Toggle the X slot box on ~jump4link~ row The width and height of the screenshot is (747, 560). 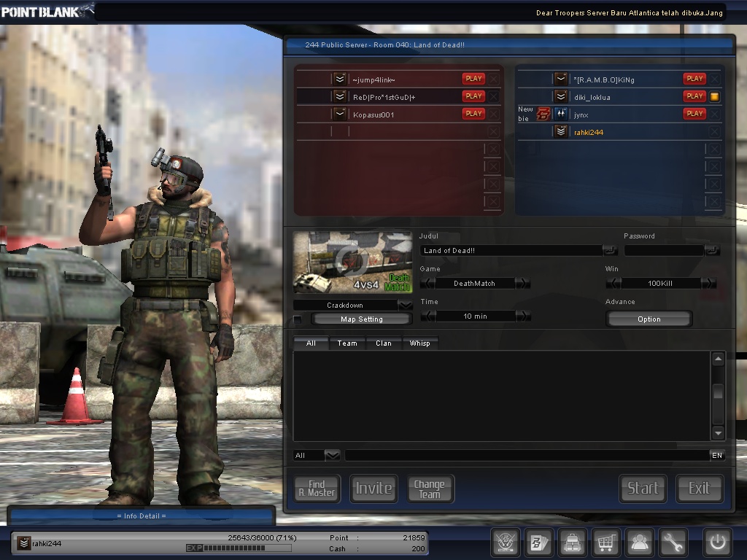tap(494, 79)
